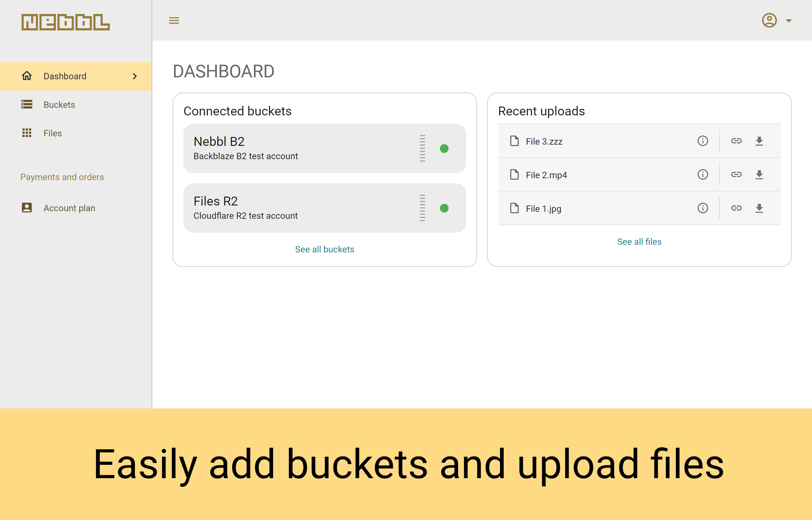Toggle the hamburger sidebar menu
Image resolution: width=812 pixels, height=520 pixels.
coord(174,21)
